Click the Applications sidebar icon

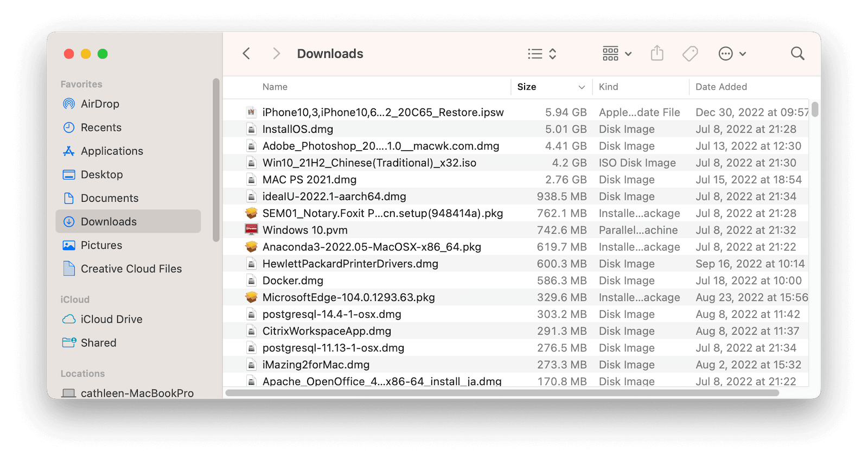[x=69, y=151]
